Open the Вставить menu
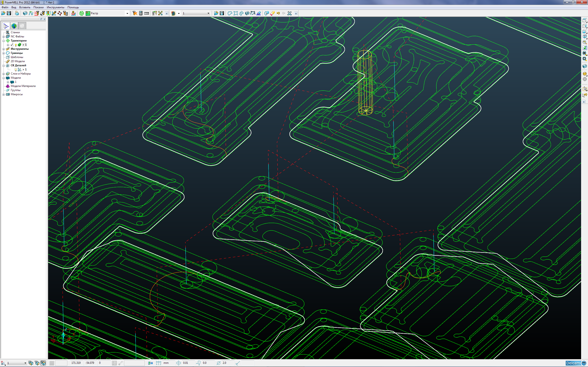The width and height of the screenshot is (588, 367). [x=25, y=7]
